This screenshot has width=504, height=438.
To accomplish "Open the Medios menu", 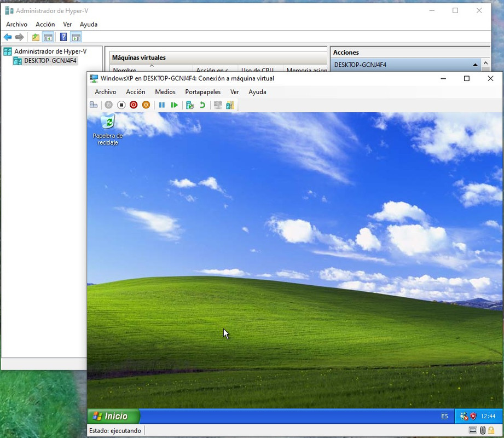I will pyautogui.click(x=165, y=92).
